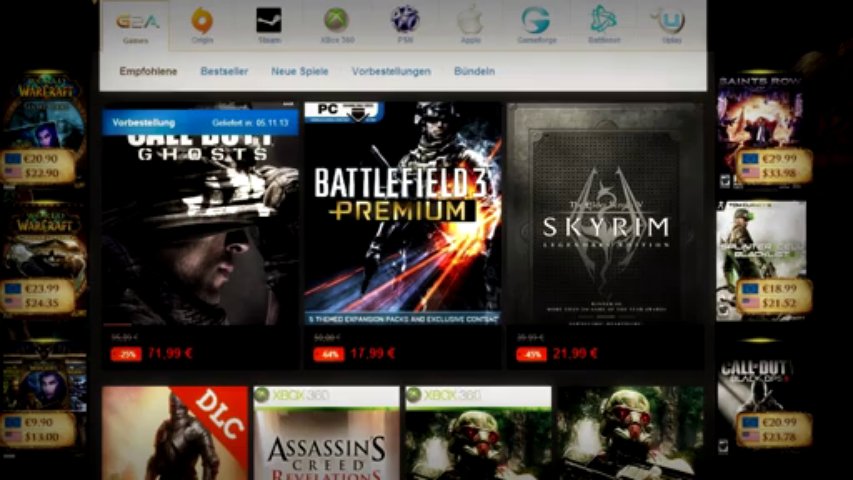Open the Vorbestellungen tab
Image resolution: width=853 pixels, height=480 pixels.
click(391, 72)
